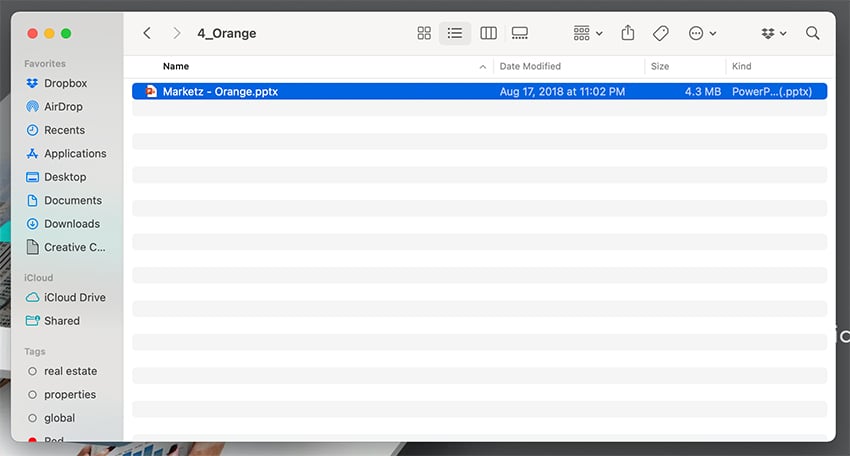The height and width of the screenshot is (456, 850).
Task: Switch to icon grid view
Action: [x=424, y=33]
